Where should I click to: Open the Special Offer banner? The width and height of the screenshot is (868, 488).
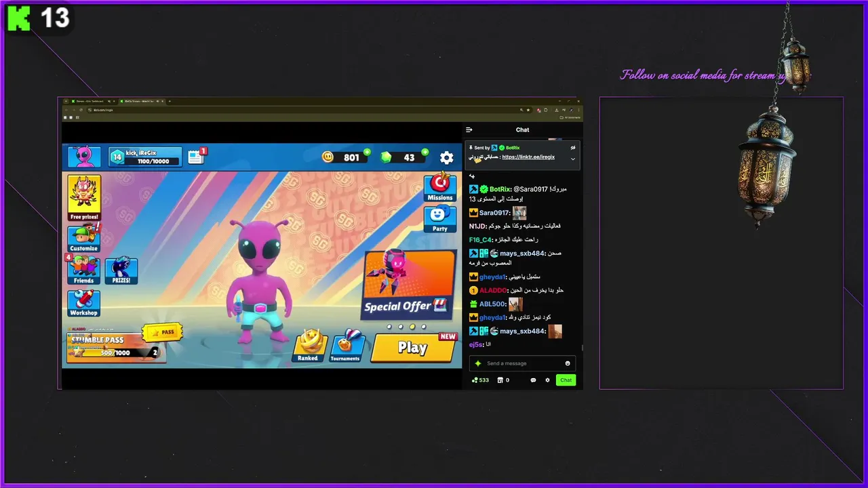coord(409,285)
